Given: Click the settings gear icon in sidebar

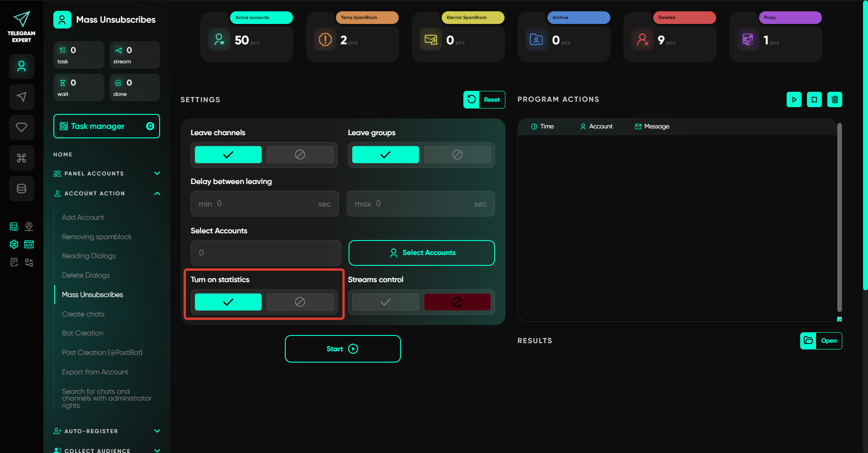Looking at the screenshot, I should tap(14, 245).
